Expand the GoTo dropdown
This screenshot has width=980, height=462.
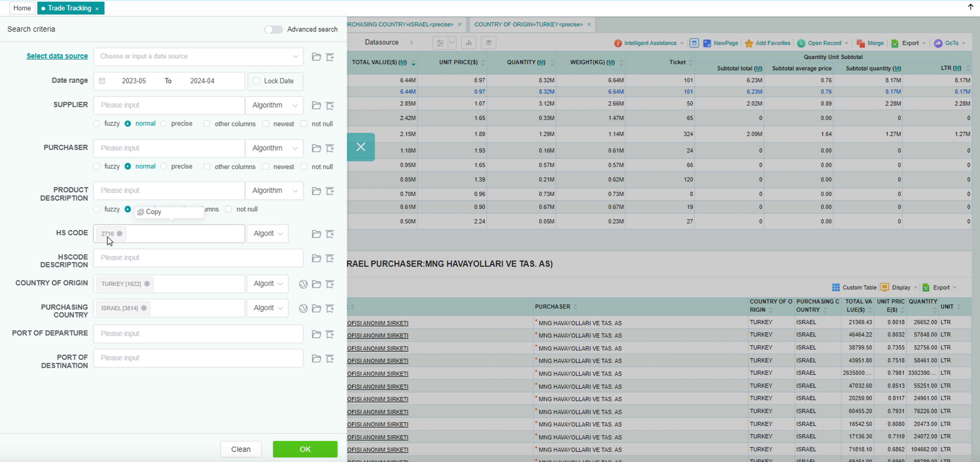click(964, 43)
